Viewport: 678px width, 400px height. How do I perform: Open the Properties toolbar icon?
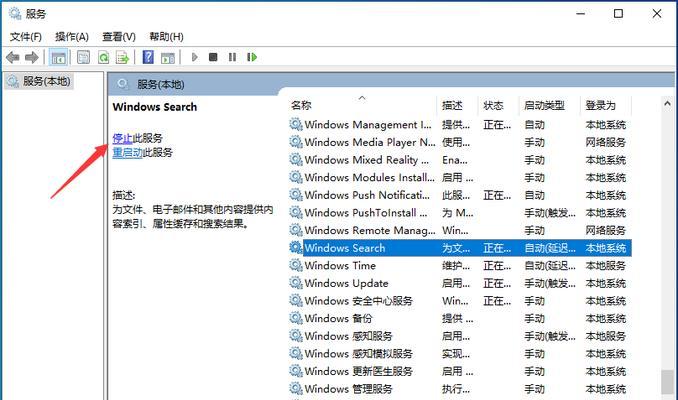(x=83, y=57)
